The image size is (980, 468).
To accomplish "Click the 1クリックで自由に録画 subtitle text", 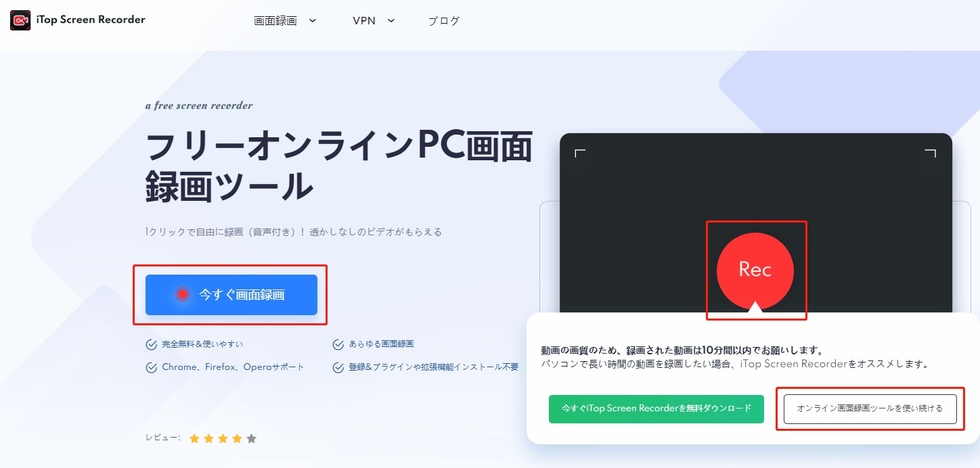I will (294, 232).
